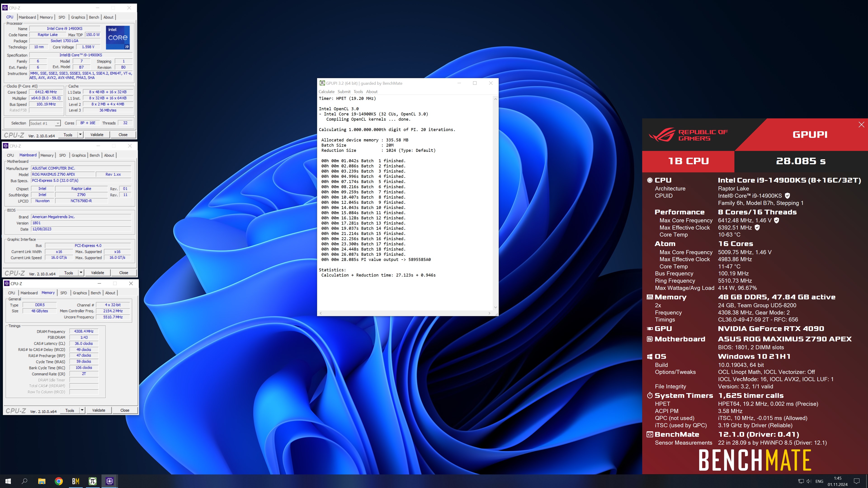Click the GPUPI pi window icon

tap(322, 83)
